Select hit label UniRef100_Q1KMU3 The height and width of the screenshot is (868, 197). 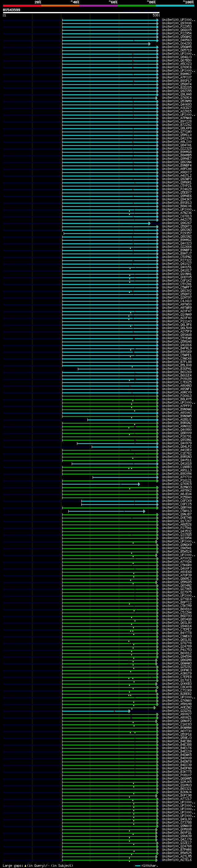click(177, 785)
